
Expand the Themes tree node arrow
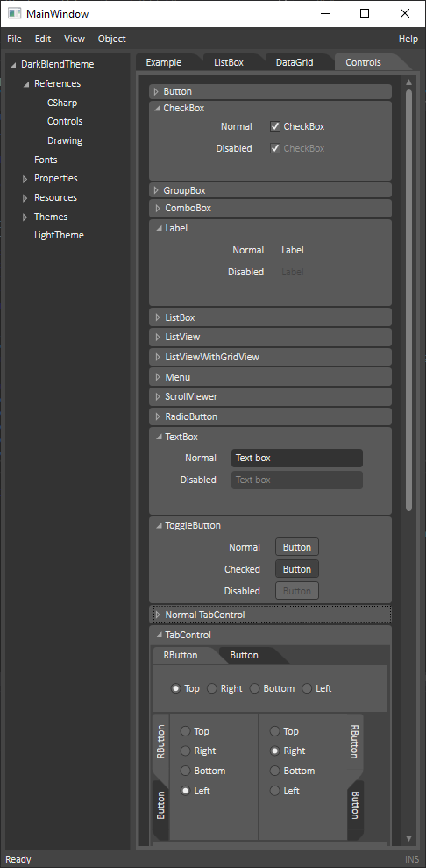pyautogui.click(x=25, y=217)
